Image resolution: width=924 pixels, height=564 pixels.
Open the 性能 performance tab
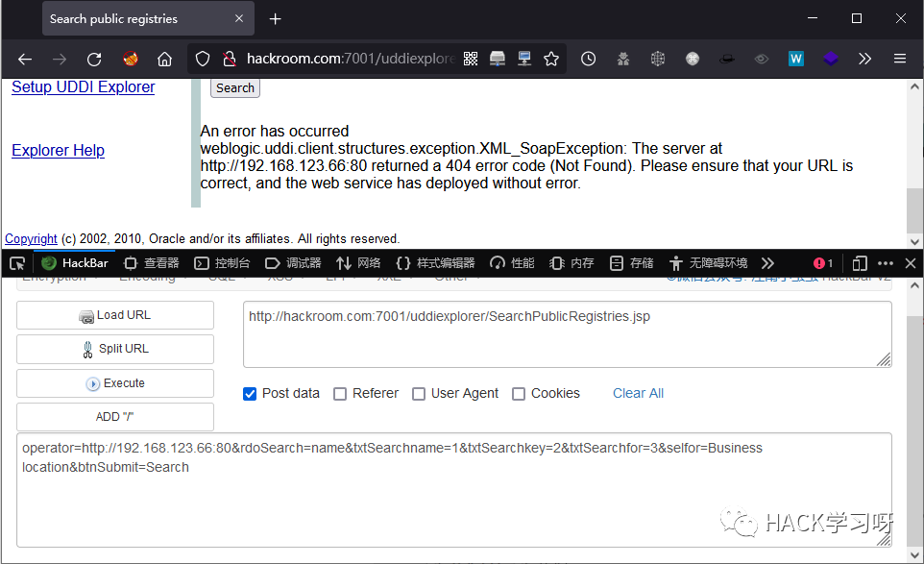[x=512, y=263]
